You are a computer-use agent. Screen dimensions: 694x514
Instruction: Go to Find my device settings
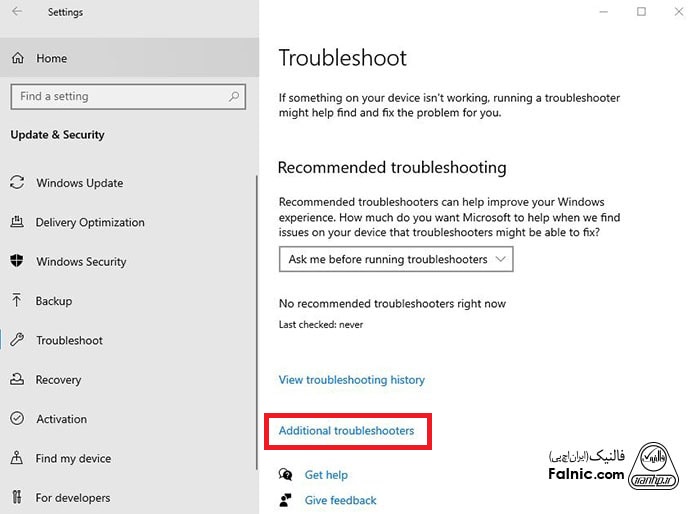click(73, 458)
